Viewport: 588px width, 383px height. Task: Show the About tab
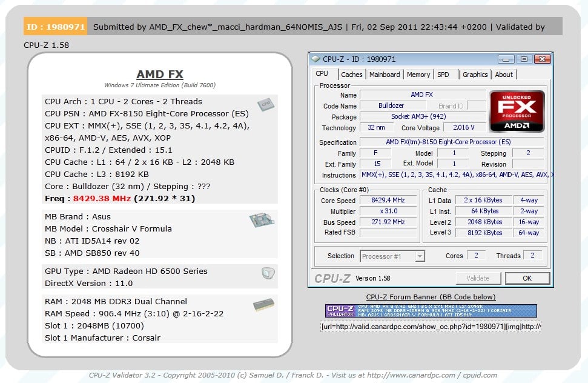coord(504,75)
